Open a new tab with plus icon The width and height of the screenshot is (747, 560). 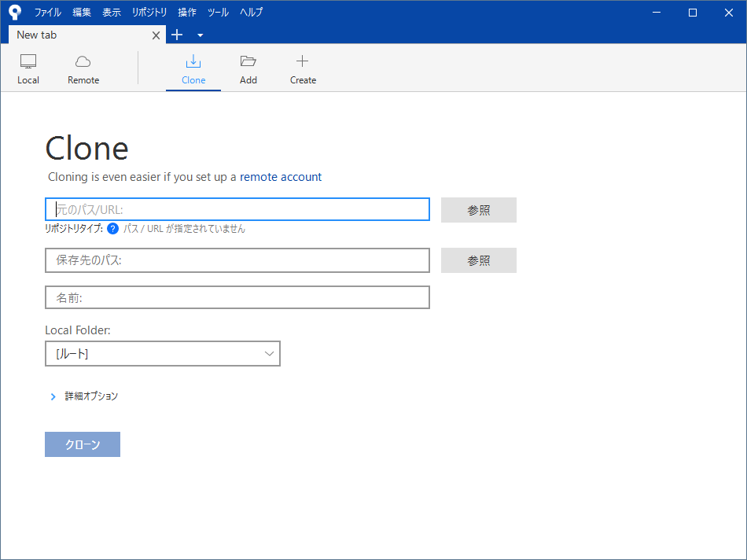[x=177, y=35]
